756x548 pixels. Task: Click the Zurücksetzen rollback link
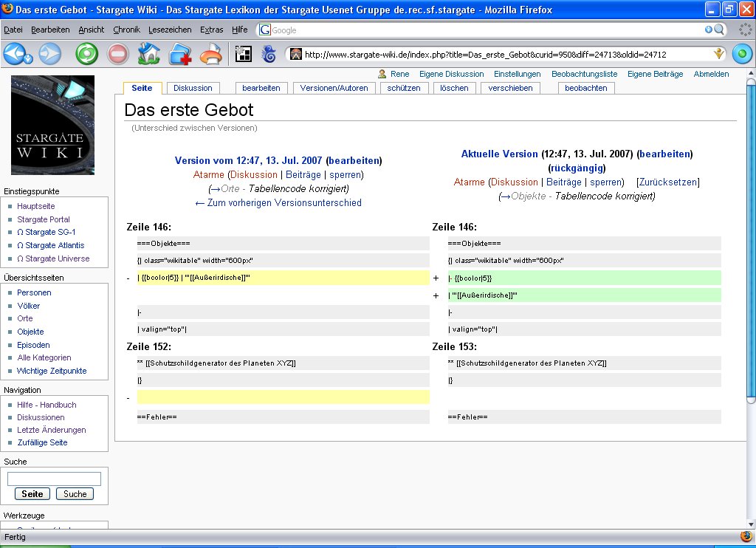(x=667, y=182)
